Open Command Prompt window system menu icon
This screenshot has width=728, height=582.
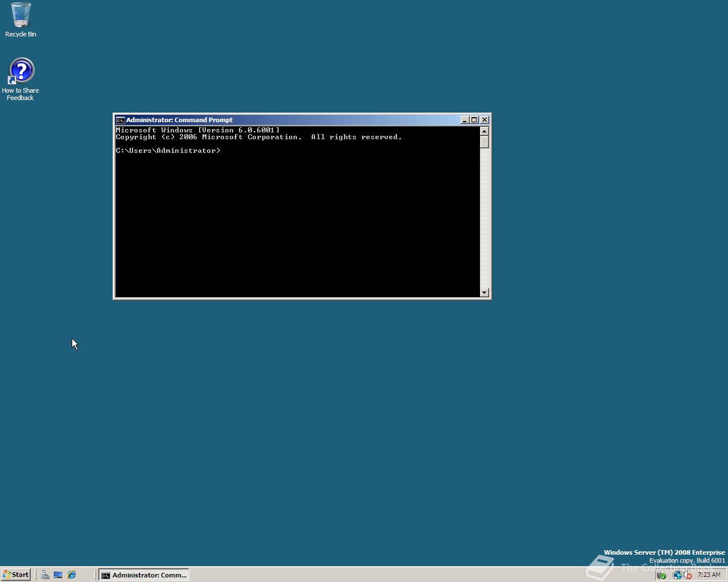[x=120, y=120]
